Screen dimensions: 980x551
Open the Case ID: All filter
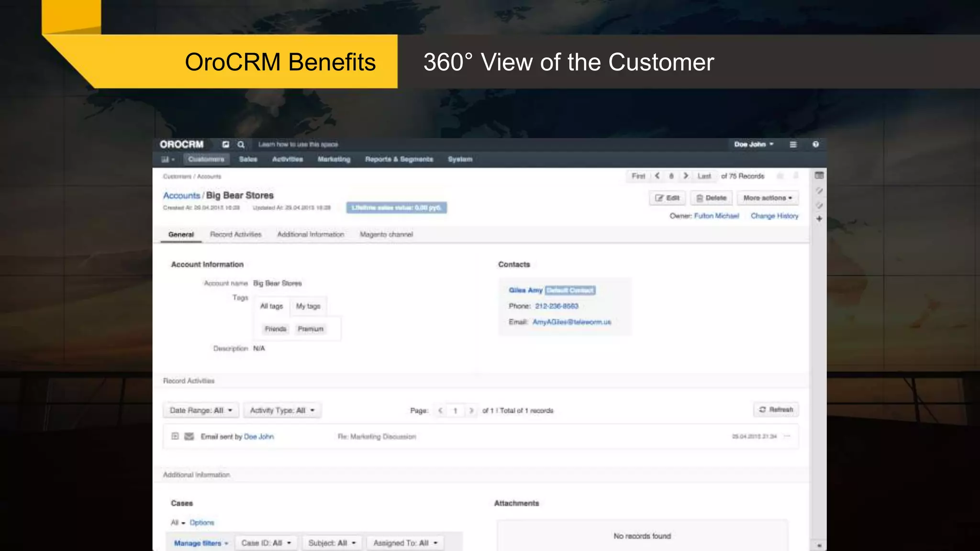[266, 543]
